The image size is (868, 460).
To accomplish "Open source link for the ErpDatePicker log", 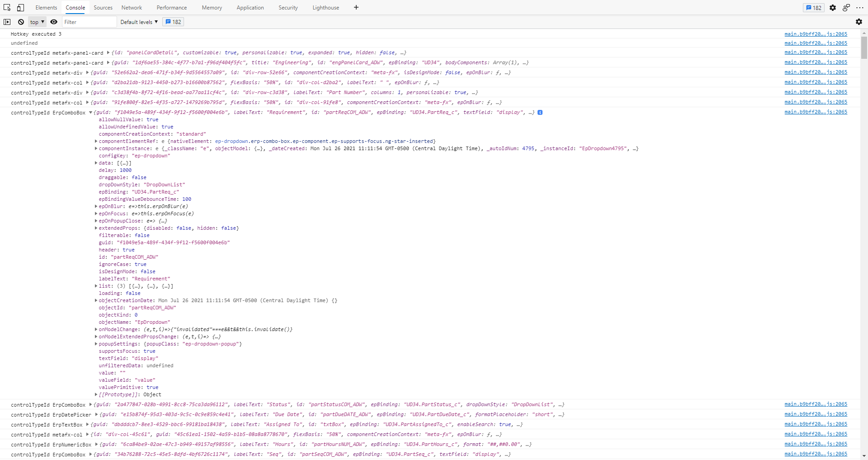I will (816, 414).
